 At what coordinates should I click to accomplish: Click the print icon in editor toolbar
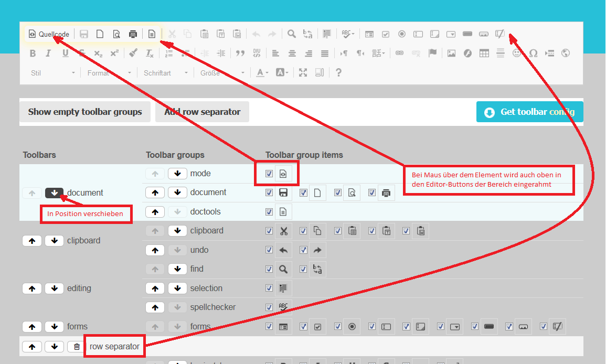coord(133,34)
